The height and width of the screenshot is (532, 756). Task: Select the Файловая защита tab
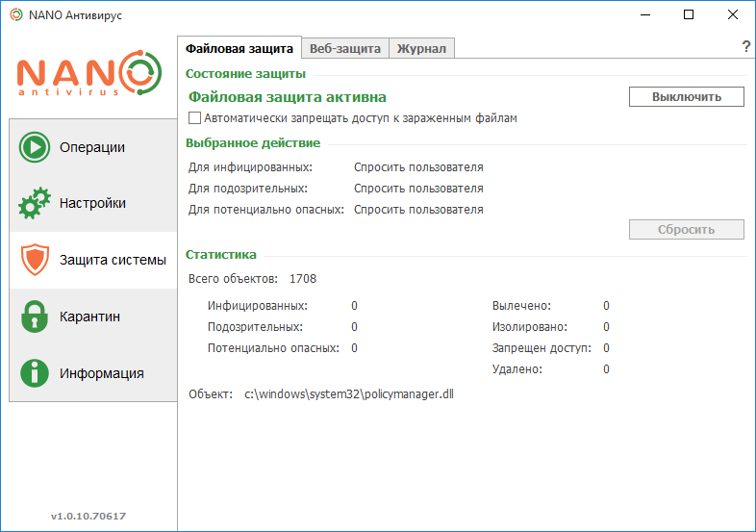click(239, 48)
